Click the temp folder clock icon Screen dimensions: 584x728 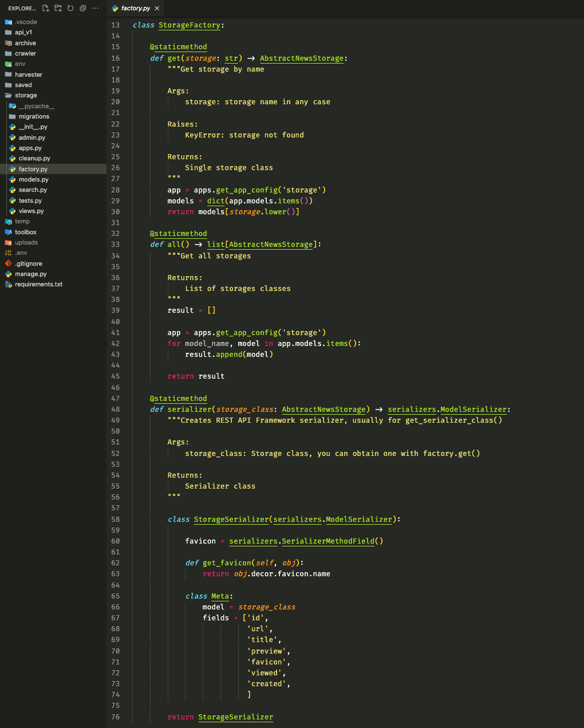pyautogui.click(x=8, y=222)
